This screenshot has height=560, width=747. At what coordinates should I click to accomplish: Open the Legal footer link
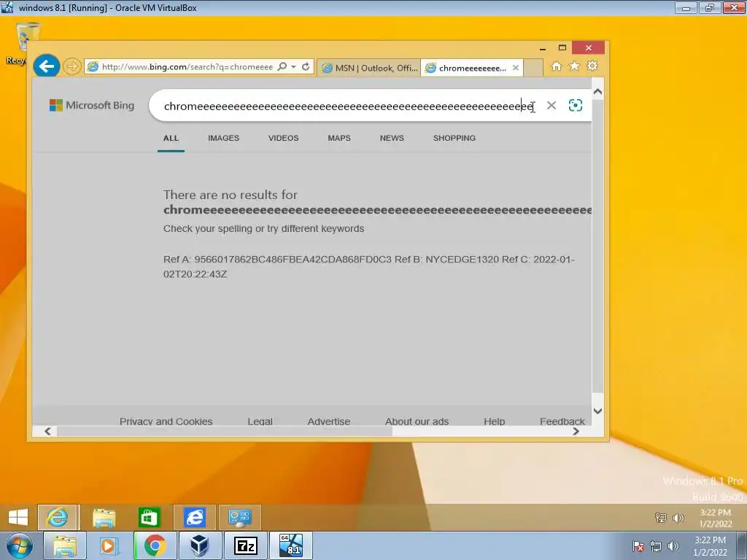[x=260, y=421]
